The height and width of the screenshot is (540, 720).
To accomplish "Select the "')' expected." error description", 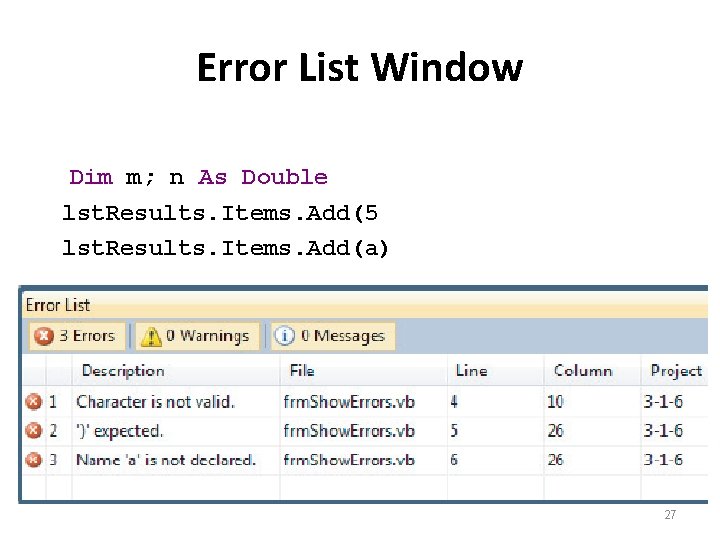I will [x=119, y=431].
